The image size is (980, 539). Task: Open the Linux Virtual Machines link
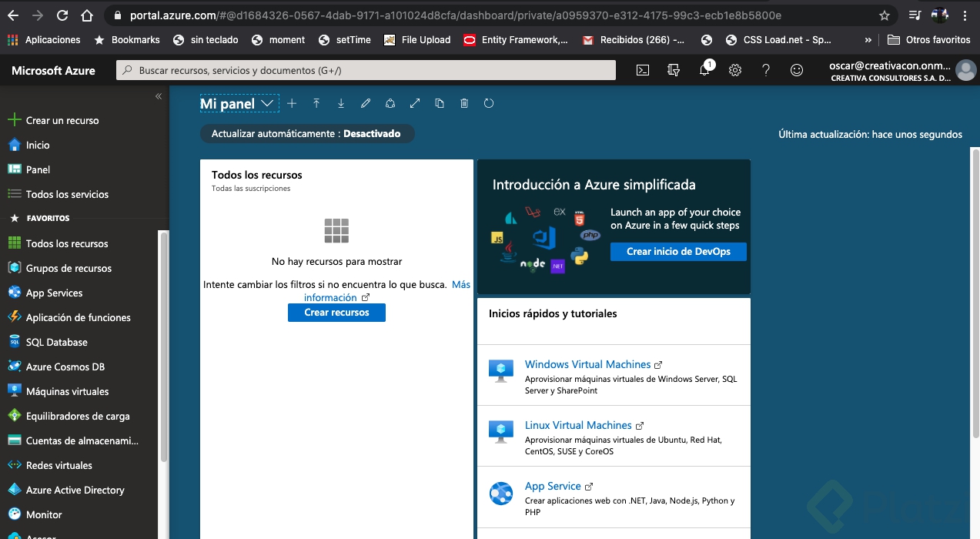[578, 425]
